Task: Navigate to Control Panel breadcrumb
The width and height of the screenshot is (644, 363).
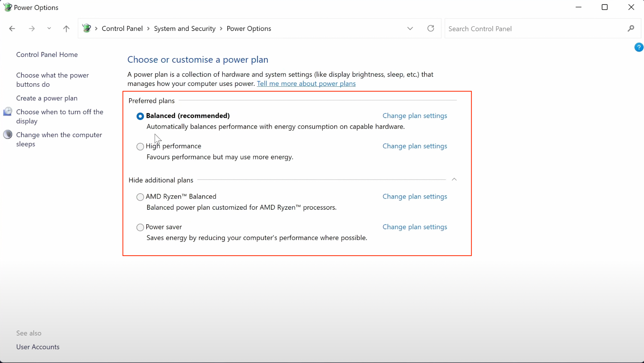Action: 122,29
